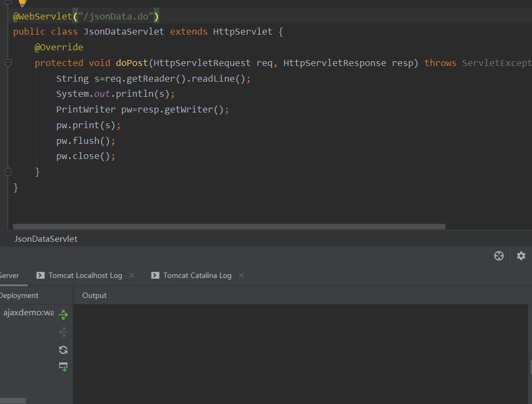Image resolution: width=532 pixels, height=404 pixels.
Task: Close the Tomcat Localhost Log tab
Action: pos(132,275)
